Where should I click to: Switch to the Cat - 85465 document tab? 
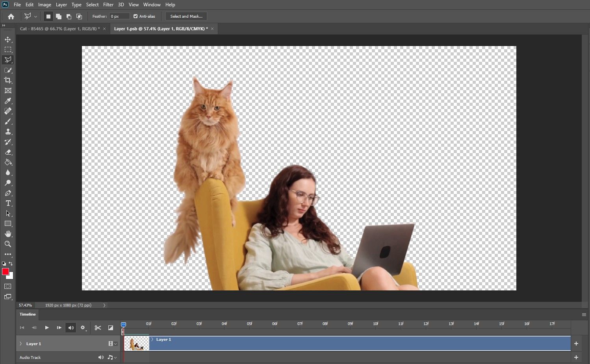coord(59,28)
